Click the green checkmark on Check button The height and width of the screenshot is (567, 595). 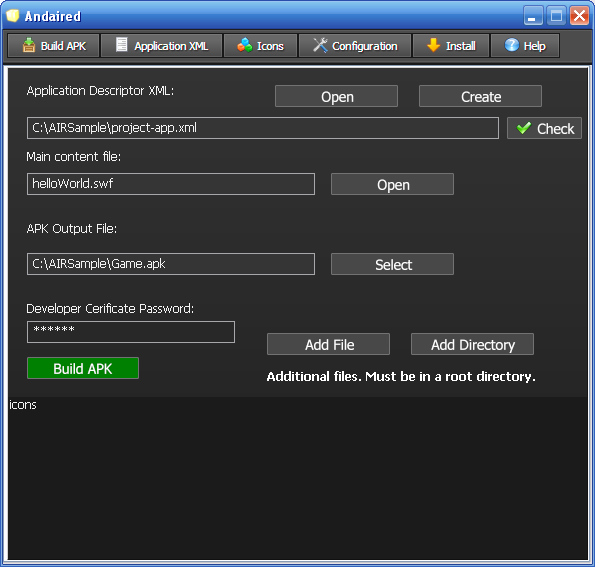[x=524, y=128]
